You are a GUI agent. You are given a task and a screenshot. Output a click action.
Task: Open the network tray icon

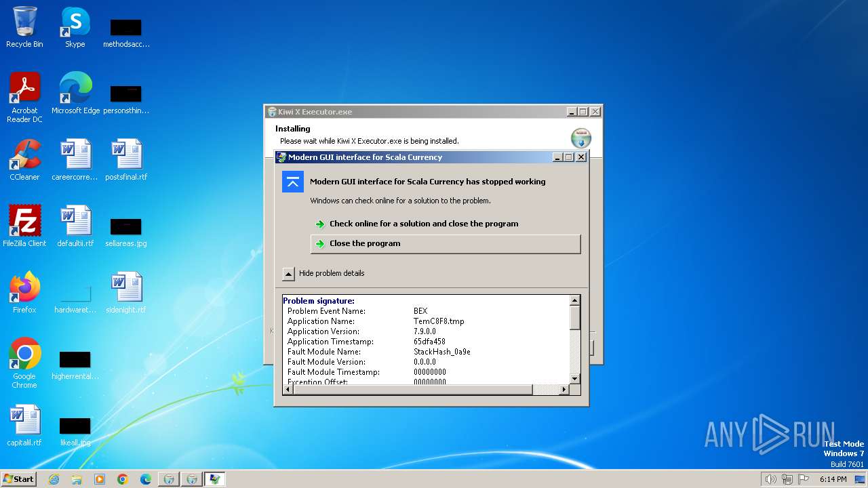pos(787,479)
